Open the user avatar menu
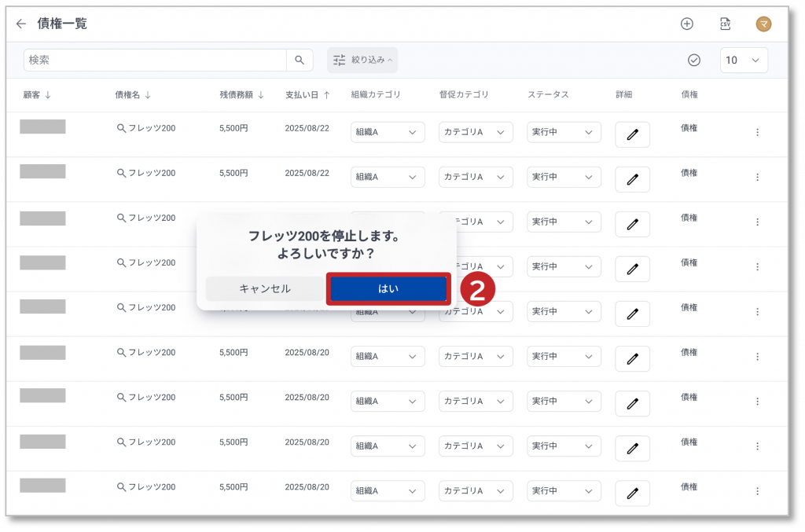805x532 pixels. tap(763, 24)
